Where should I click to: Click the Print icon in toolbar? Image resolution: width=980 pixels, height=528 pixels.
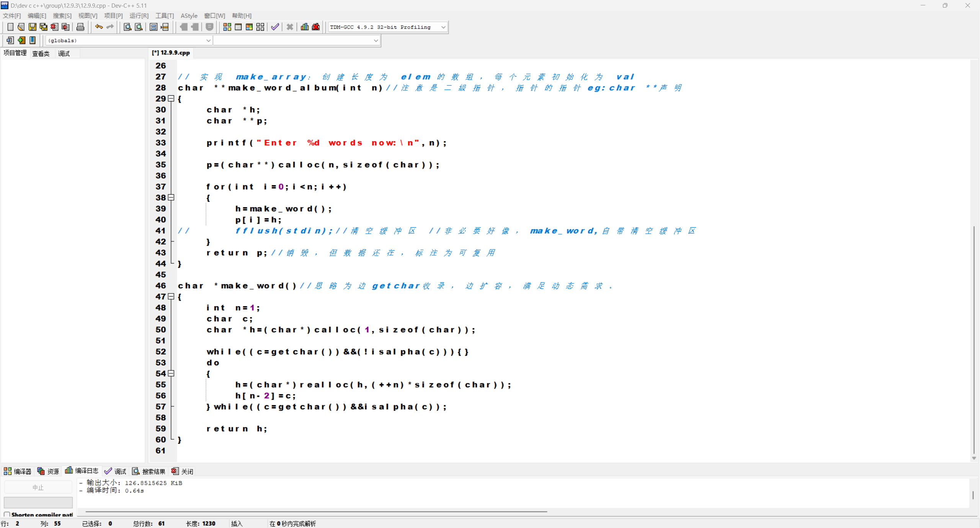[80, 27]
